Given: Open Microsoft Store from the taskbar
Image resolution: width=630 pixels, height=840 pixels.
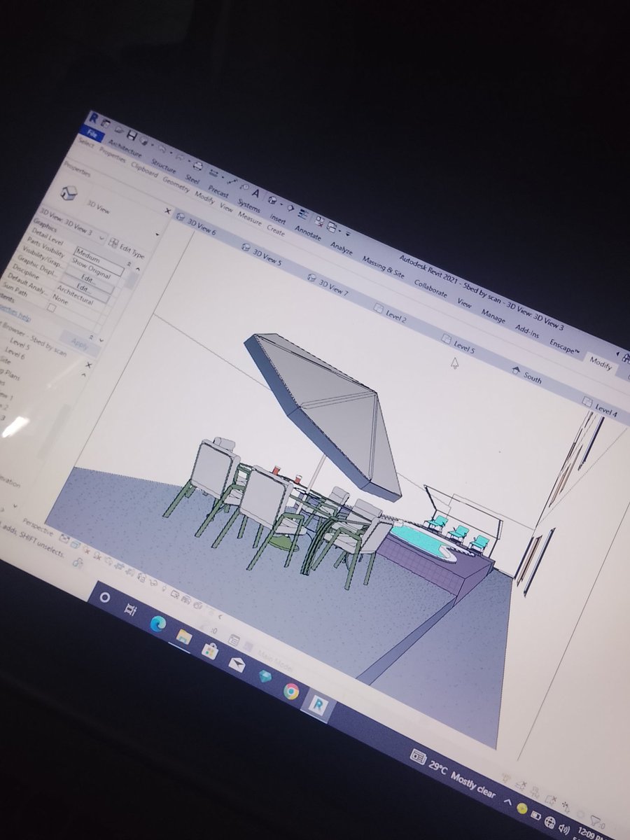Looking at the screenshot, I should pos(209,650).
